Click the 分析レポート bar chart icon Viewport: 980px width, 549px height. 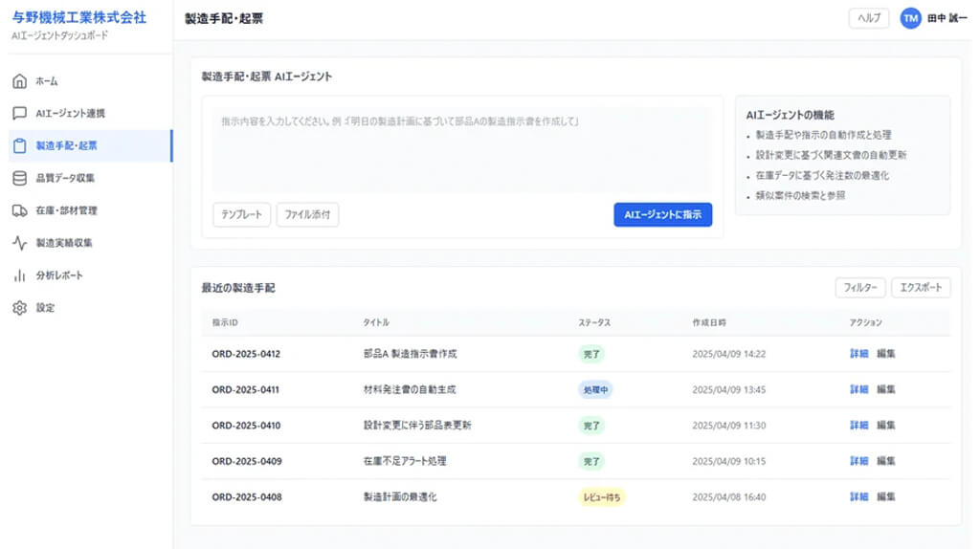point(19,275)
